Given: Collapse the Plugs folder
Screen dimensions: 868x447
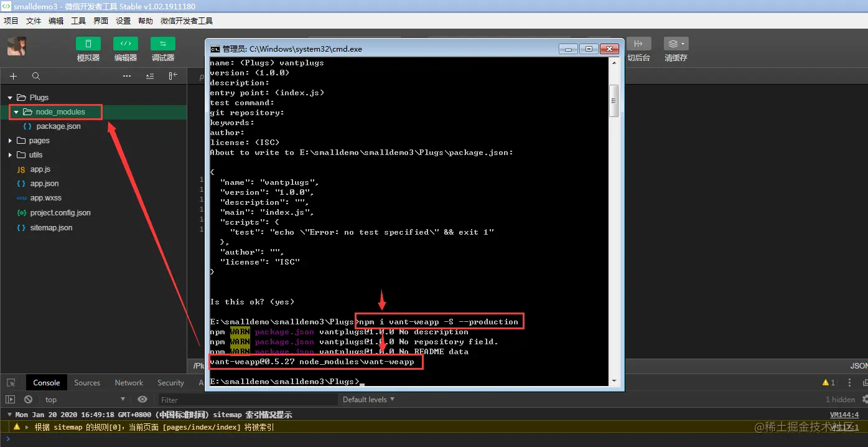Looking at the screenshot, I should coord(10,98).
